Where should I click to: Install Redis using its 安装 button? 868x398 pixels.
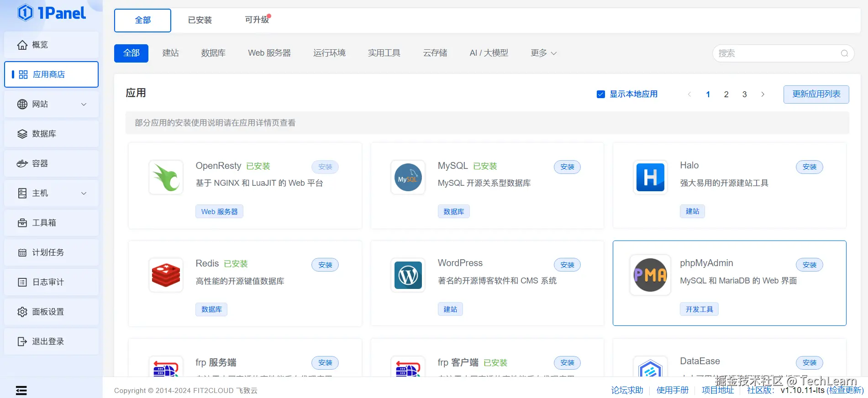tap(325, 265)
